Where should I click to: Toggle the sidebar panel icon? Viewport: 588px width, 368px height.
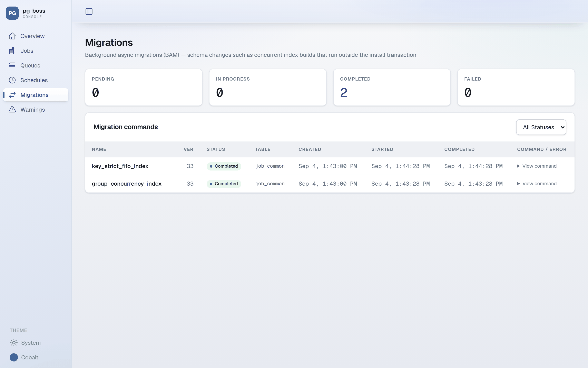[x=89, y=11]
